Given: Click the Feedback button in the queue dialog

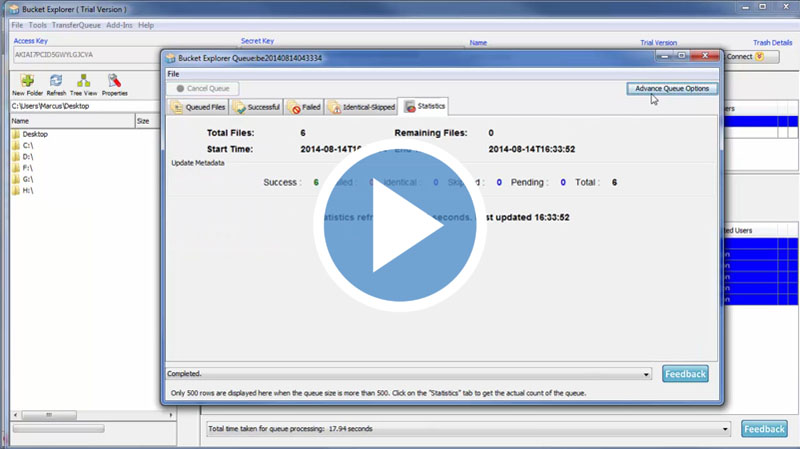Looking at the screenshot, I should (685, 374).
